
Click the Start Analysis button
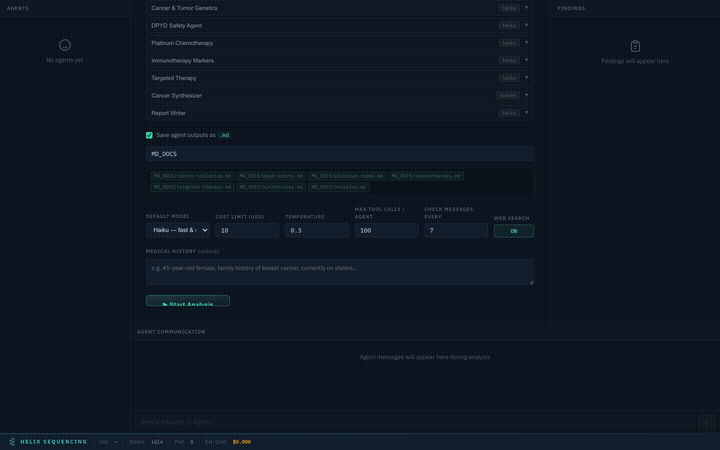[x=188, y=301]
